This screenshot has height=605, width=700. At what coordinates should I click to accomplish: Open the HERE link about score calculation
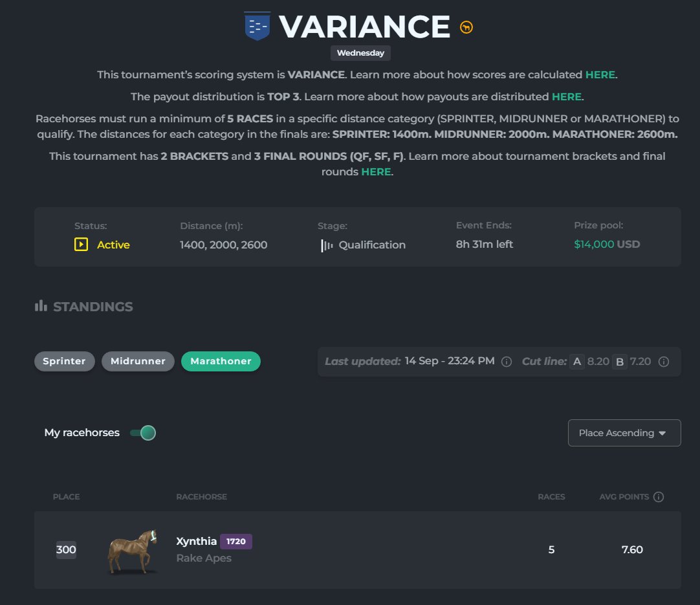[600, 74]
